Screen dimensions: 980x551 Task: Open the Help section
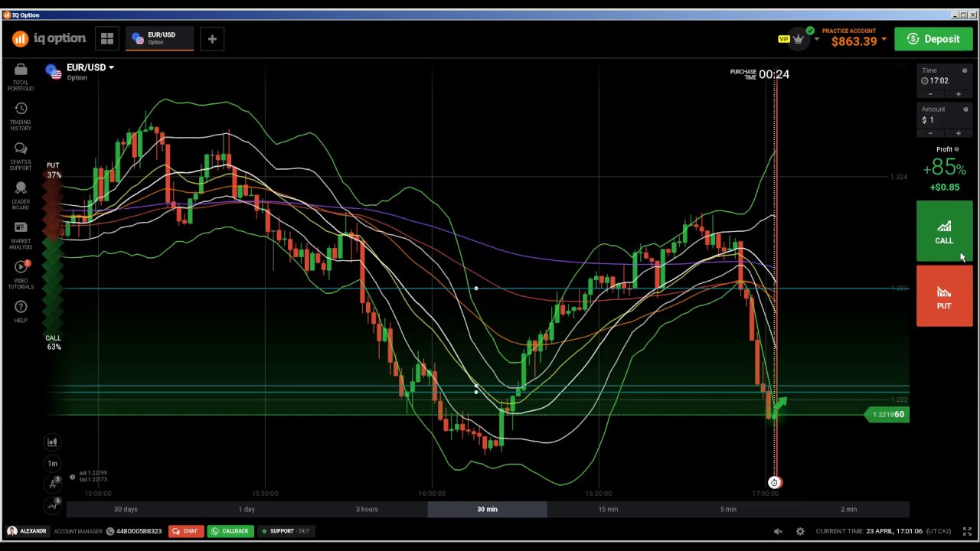click(21, 311)
